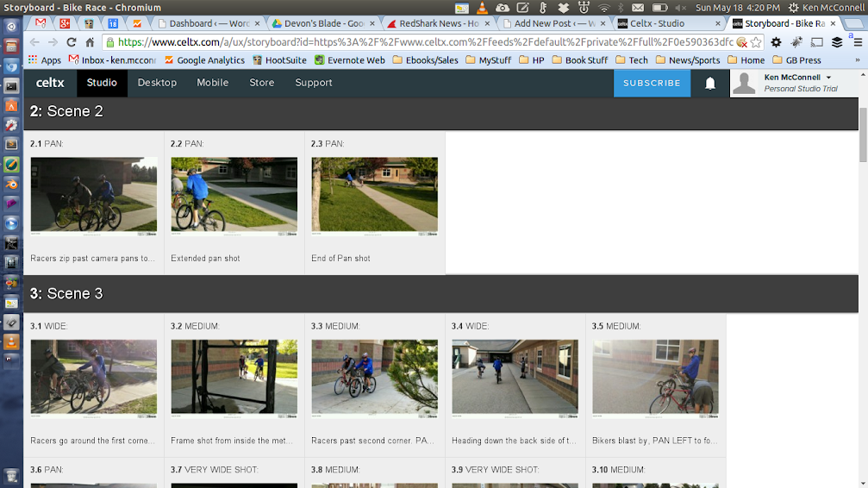Image resolution: width=868 pixels, height=488 pixels.
Task: Select shot 3.5 MEDIUM thumbnail
Action: (655, 379)
